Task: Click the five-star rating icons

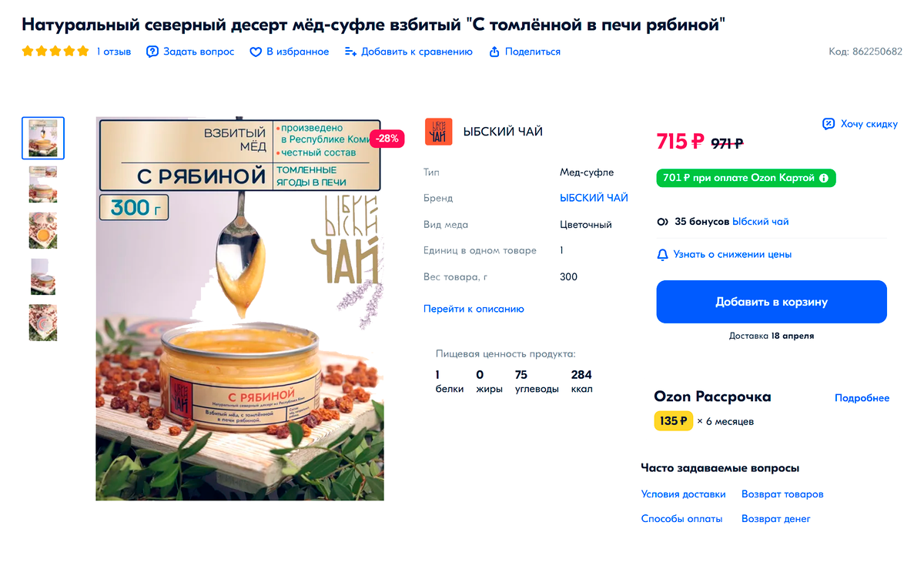Action: click(x=55, y=52)
